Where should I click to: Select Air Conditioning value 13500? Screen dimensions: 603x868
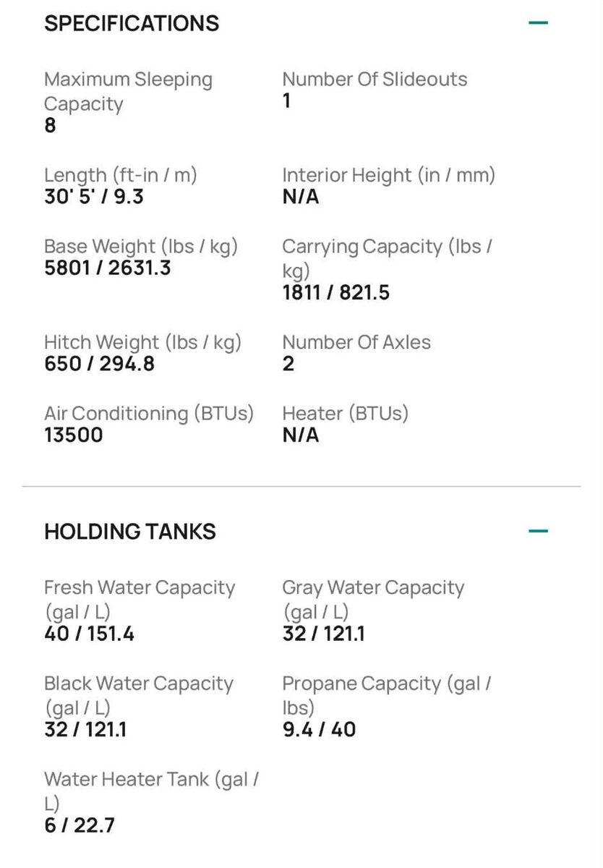tap(74, 435)
